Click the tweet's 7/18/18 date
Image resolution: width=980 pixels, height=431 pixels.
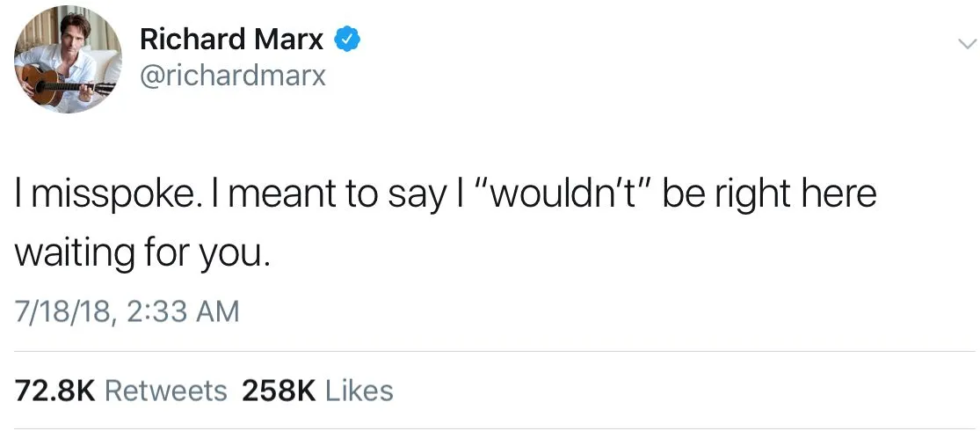point(62,312)
